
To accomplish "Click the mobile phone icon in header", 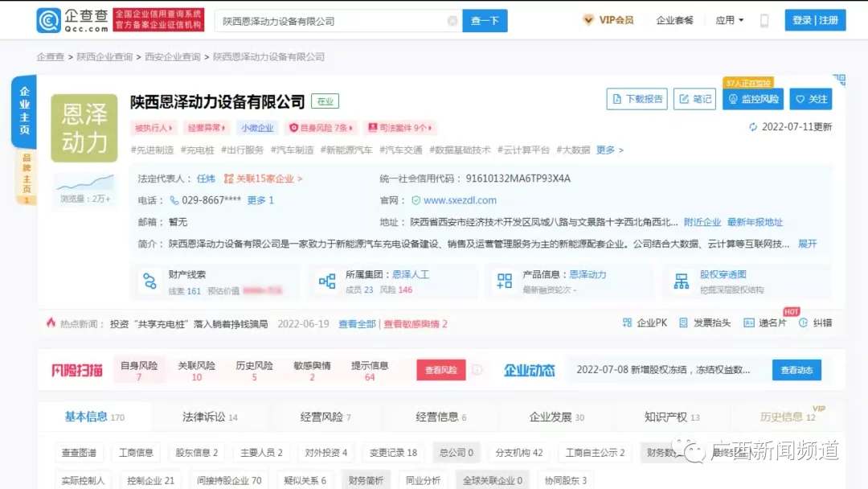I will click(764, 20).
